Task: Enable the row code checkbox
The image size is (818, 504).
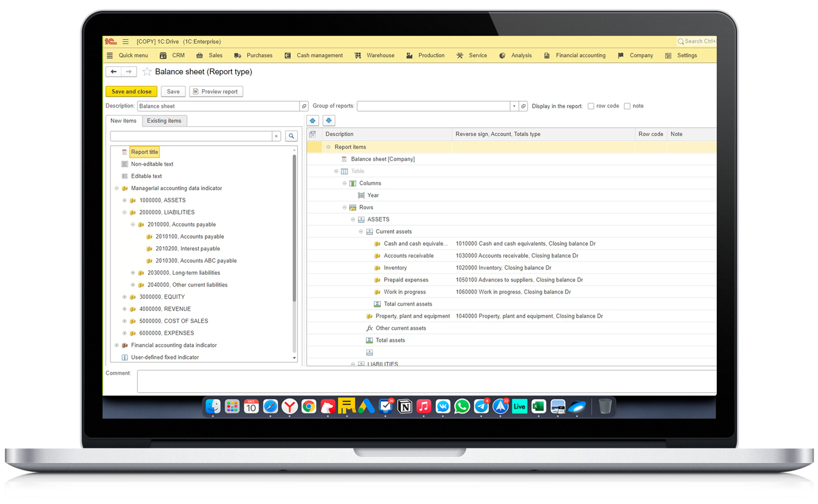Action: (591, 106)
